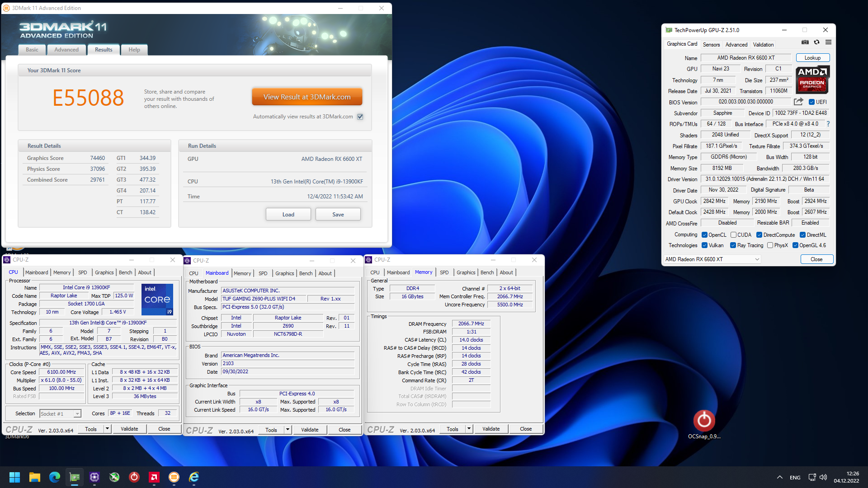
Task: Toggle PhysX checkbox
Action: pos(770,245)
